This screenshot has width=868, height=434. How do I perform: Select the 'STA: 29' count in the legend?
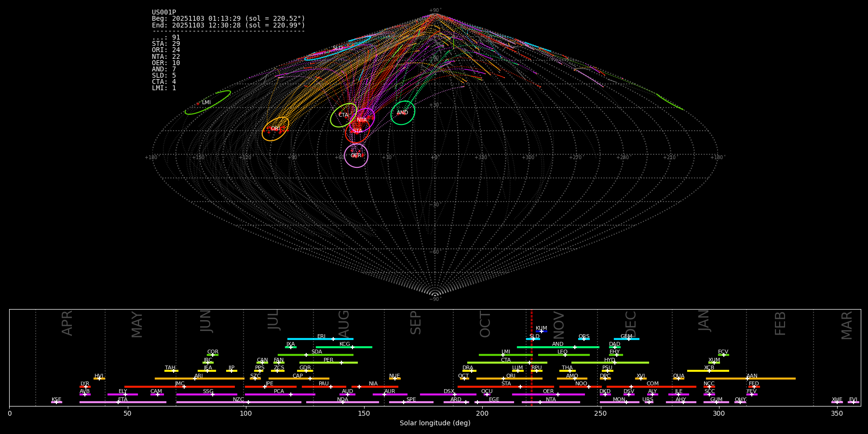coord(166,44)
